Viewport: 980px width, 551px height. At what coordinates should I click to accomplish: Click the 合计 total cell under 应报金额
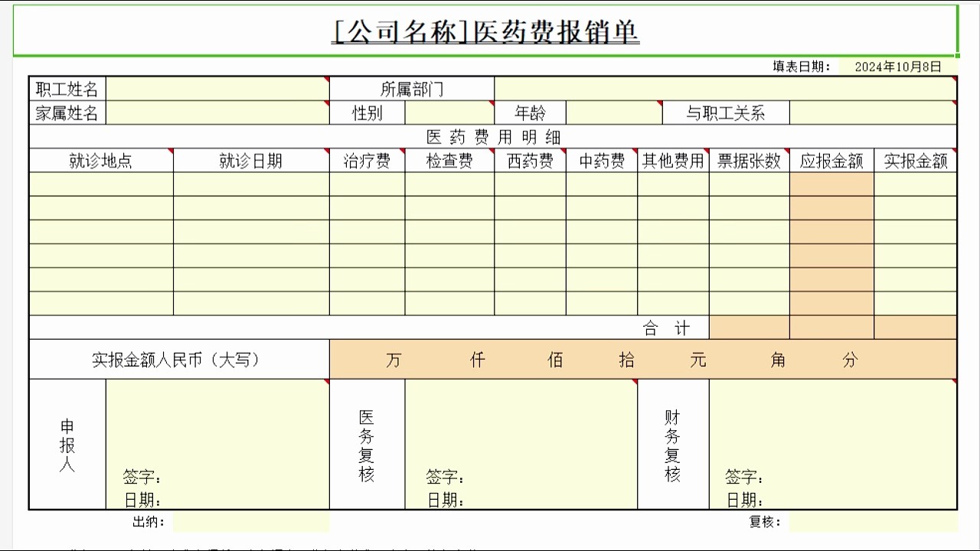tap(831, 328)
